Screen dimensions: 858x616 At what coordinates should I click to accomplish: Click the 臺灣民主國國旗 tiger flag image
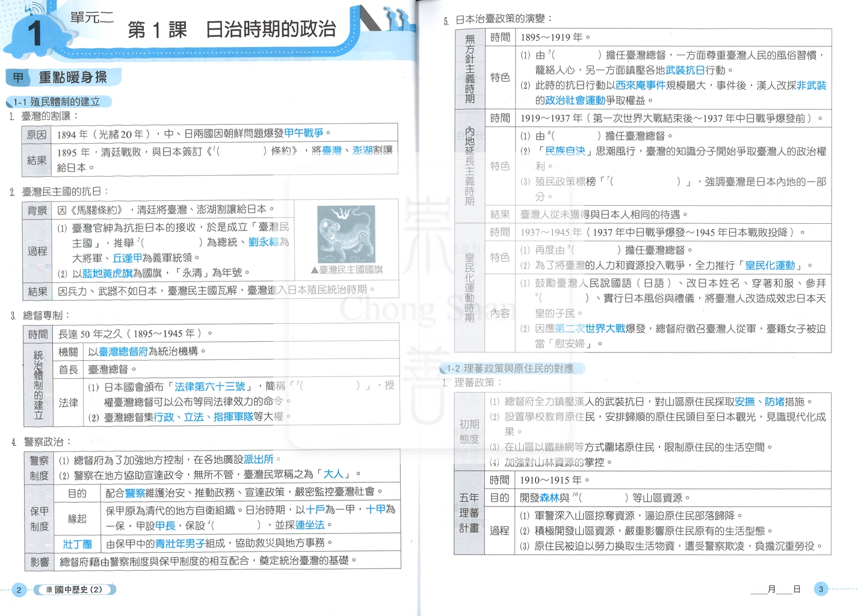[x=346, y=234]
